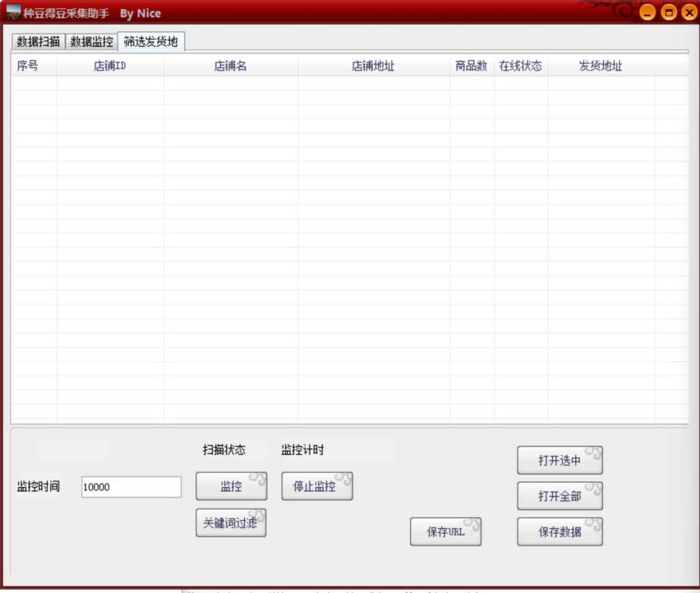
Task: Switch to the 数据扫描 tab
Action: (38, 42)
